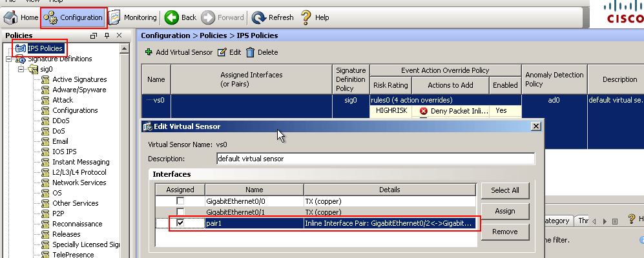
Task: Open the Help button in toolbar
Action: click(x=315, y=17)
